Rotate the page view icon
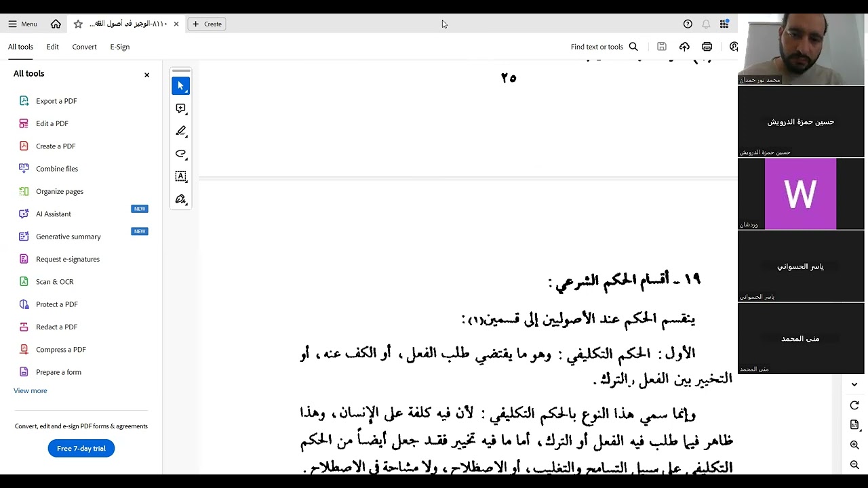 854,405
